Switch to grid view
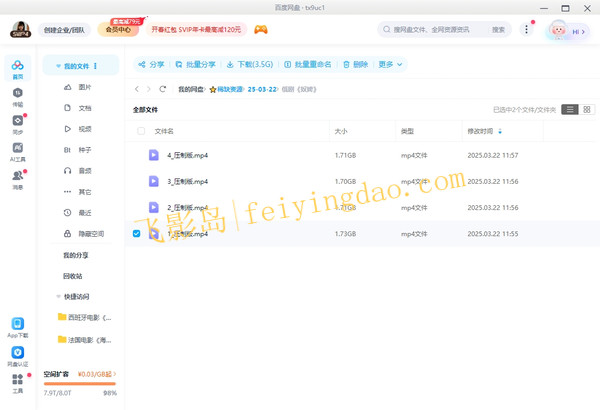600x410 pixels. (587, 110)
